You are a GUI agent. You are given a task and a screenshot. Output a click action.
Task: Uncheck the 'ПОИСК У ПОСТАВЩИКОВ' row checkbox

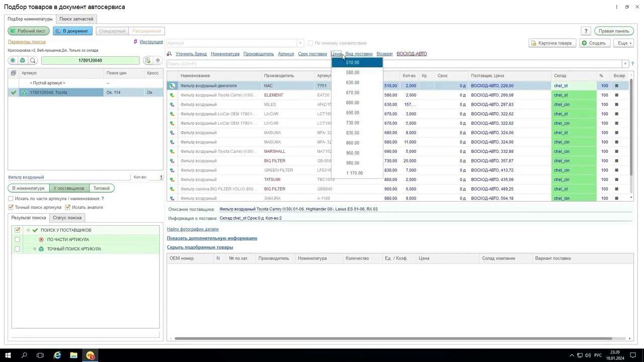click(x=17, y=230)
